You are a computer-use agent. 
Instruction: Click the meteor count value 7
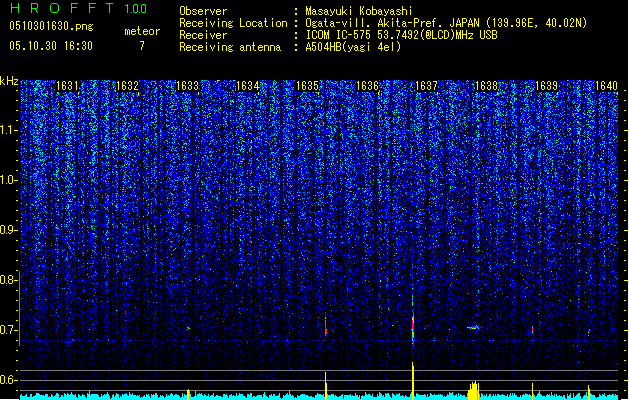(142, 46)
